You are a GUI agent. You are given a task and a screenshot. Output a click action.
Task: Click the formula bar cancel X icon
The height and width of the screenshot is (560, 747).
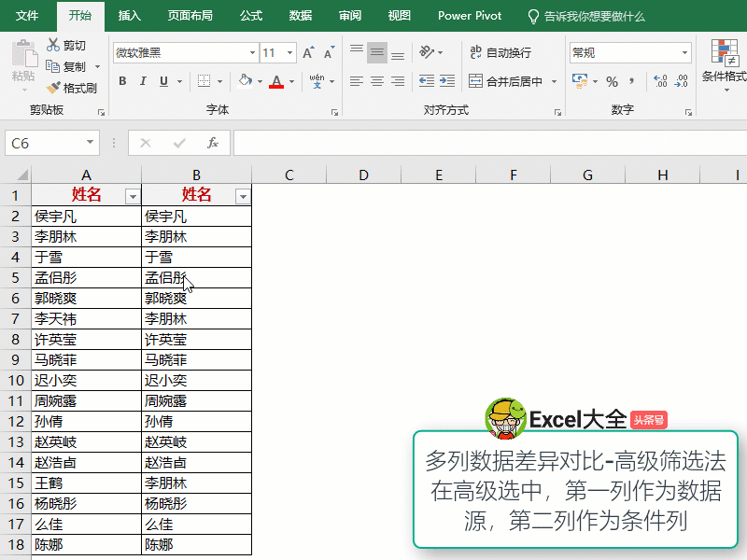[x=146, y=143]
